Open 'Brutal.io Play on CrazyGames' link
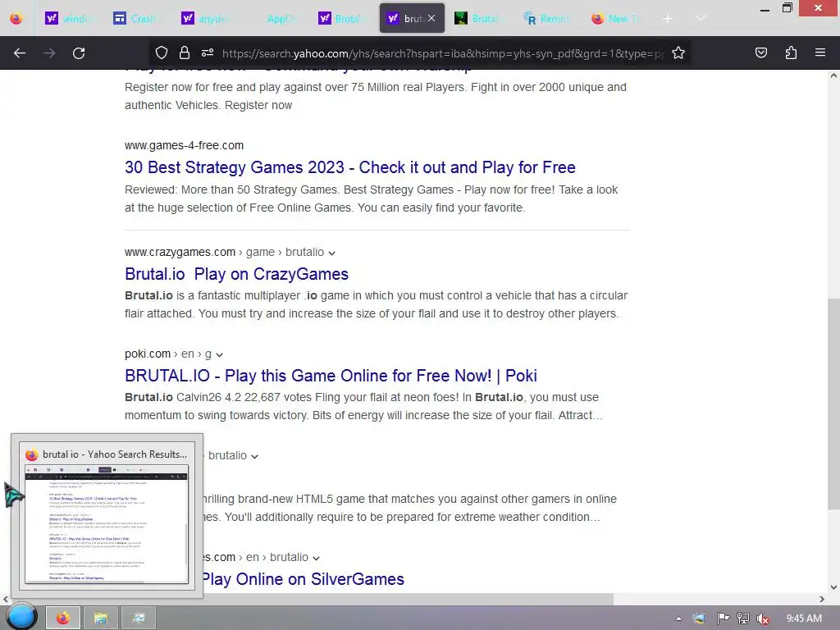Viewport: 840px width, 630px height. pyautogui.click(x=236, y=274)
